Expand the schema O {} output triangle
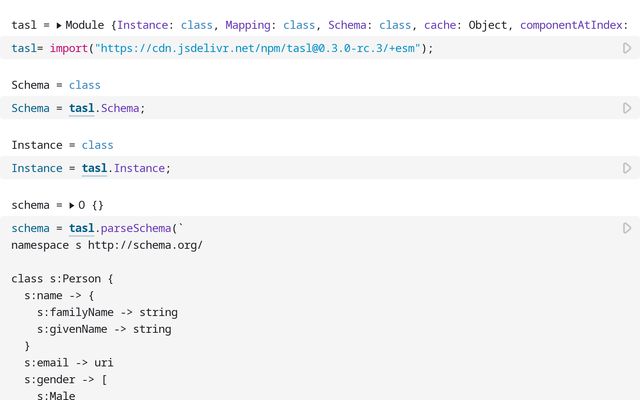This screenshot has height=400, width=640. pyautogui.click(x=72, y=205)
